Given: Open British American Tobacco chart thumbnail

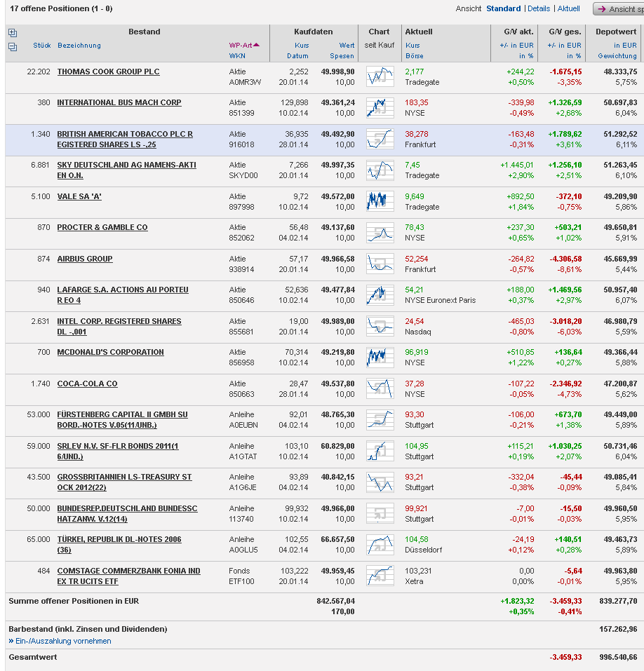Looking at the screenshot, I should (380, 139).
